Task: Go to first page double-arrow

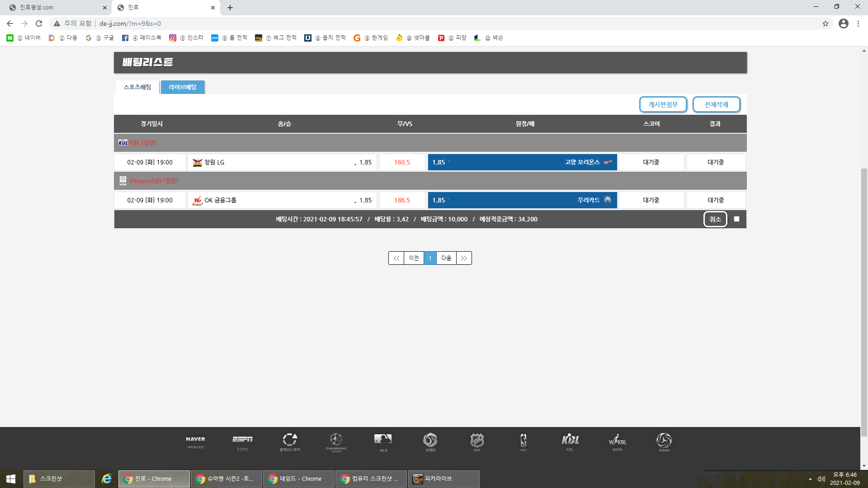Action: 396,258
